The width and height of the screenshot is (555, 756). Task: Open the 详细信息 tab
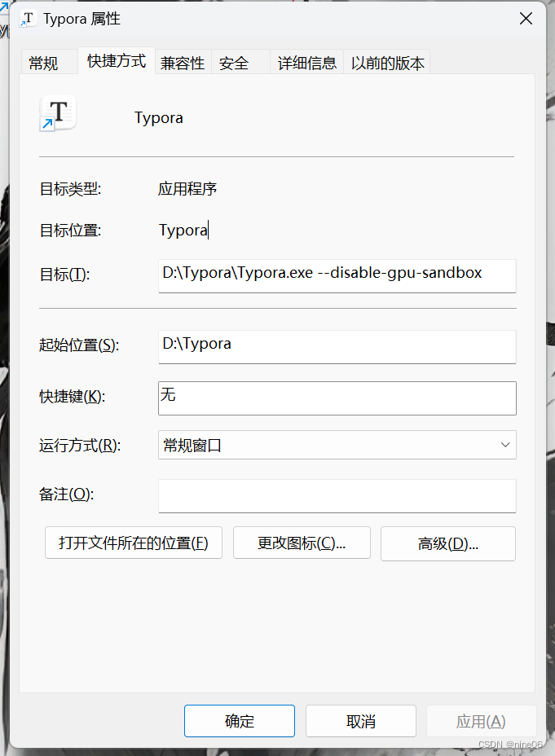[x=306, y=62]
